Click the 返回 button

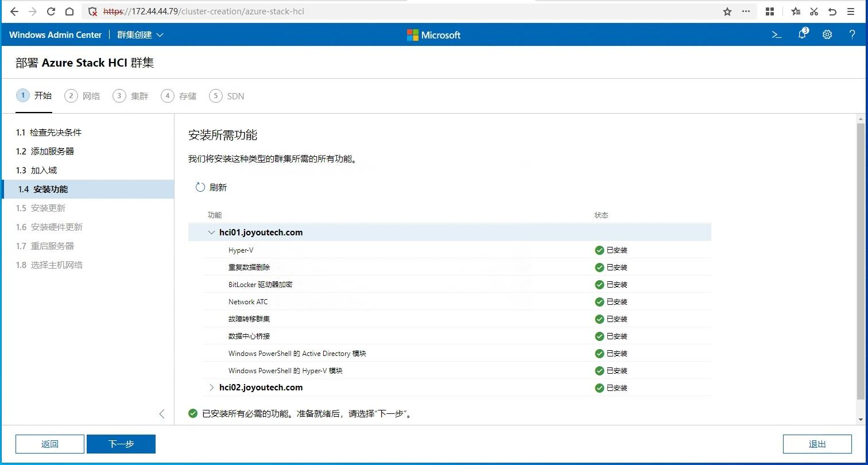pyautogui.click(x=50, y=444)
